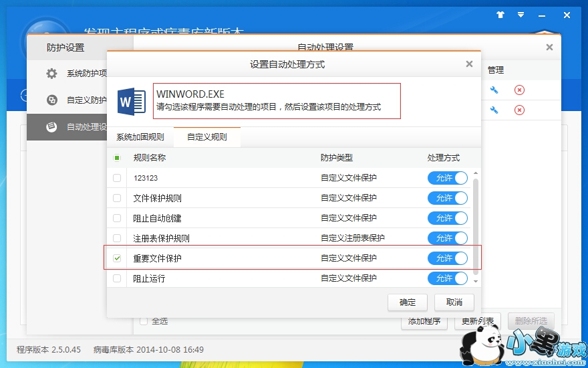Viewport: 588px width, 368px height.
Task: Click the 删除所选 button
Action: [531, 321]
